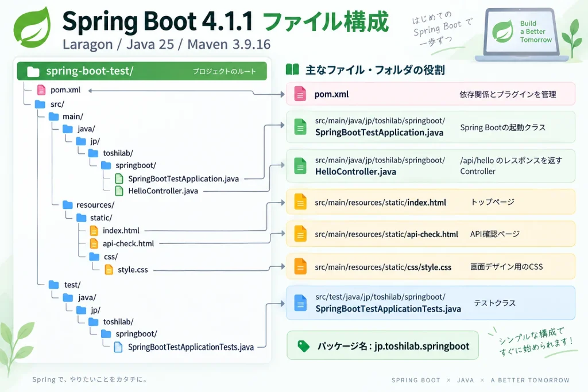This screenshot has width=588, height=392.
Task: Select the 'css/' folder name
Action: [111, 257]
